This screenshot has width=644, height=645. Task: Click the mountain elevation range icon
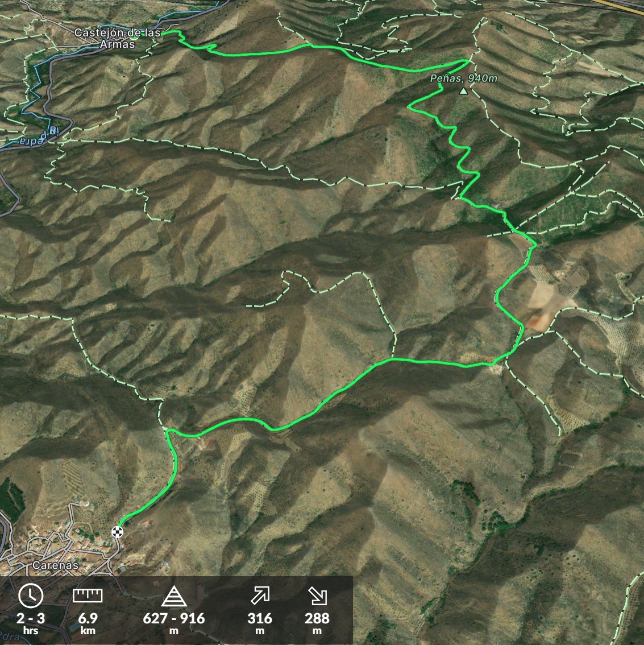pos(174,597)
